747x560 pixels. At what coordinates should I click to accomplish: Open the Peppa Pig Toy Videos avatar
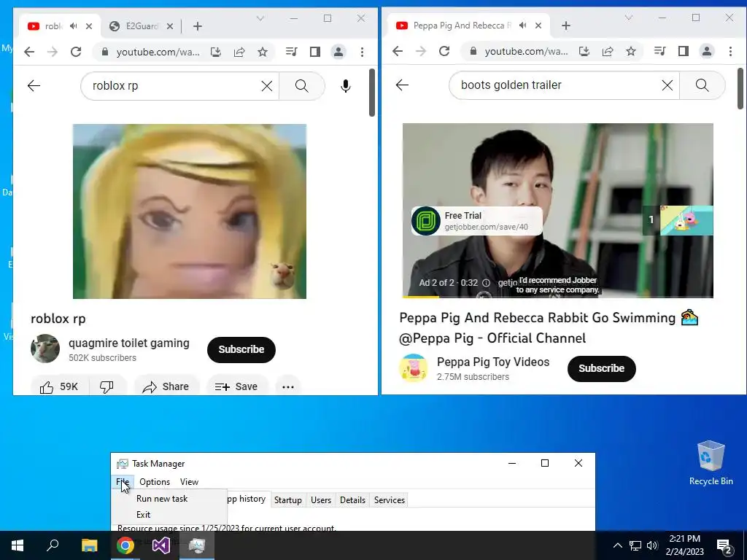413,367
